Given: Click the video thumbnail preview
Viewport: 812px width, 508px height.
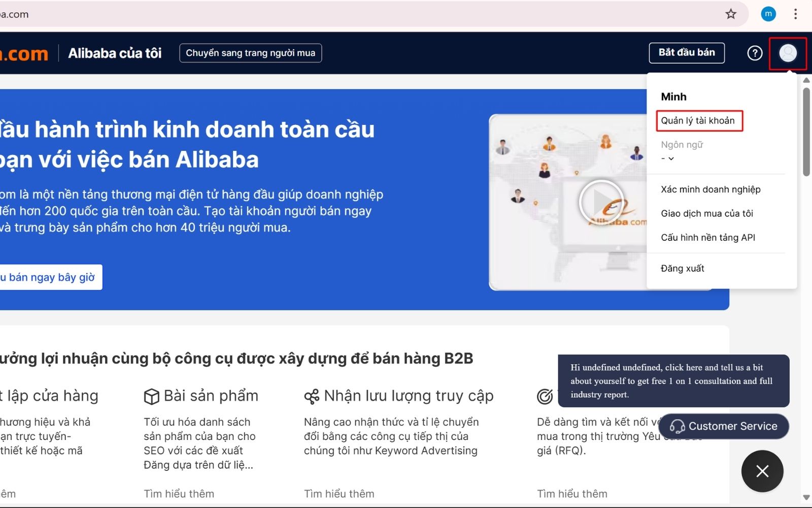Looking at the screenshot, I should pos(567,202).
